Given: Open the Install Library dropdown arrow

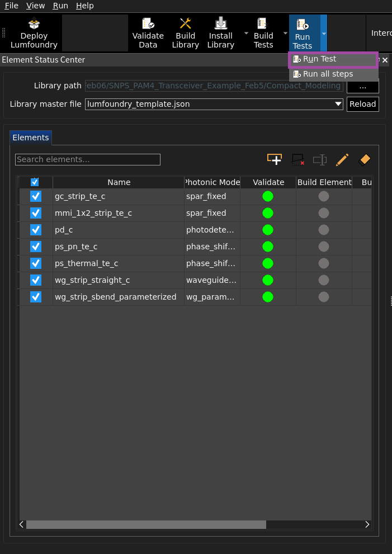Looking at the screenshot, I should (246, 33).
